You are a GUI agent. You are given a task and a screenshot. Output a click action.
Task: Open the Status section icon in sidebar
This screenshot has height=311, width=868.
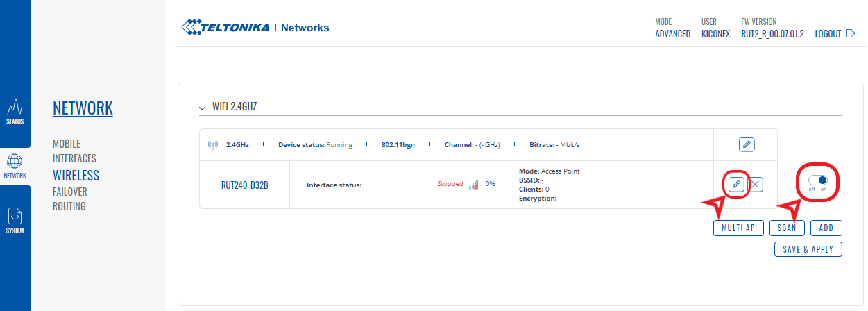15,112
